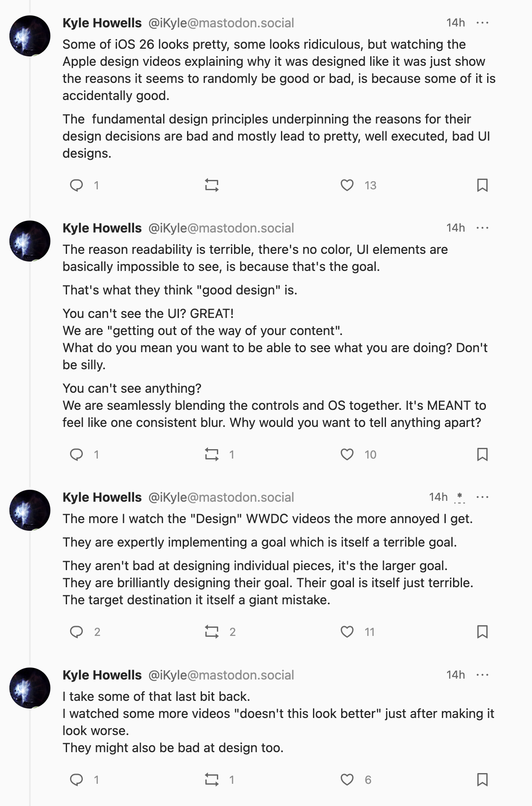
Task: Click the edit indicator on the WWDC post
Action: [x=459, y=496]
